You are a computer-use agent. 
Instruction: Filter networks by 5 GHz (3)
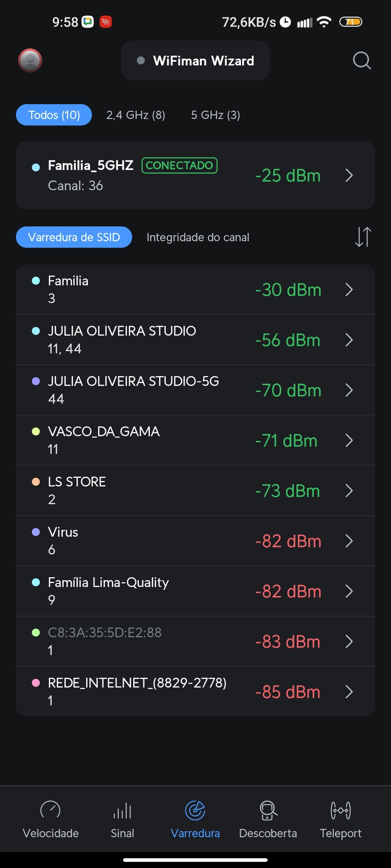(215, 115)
